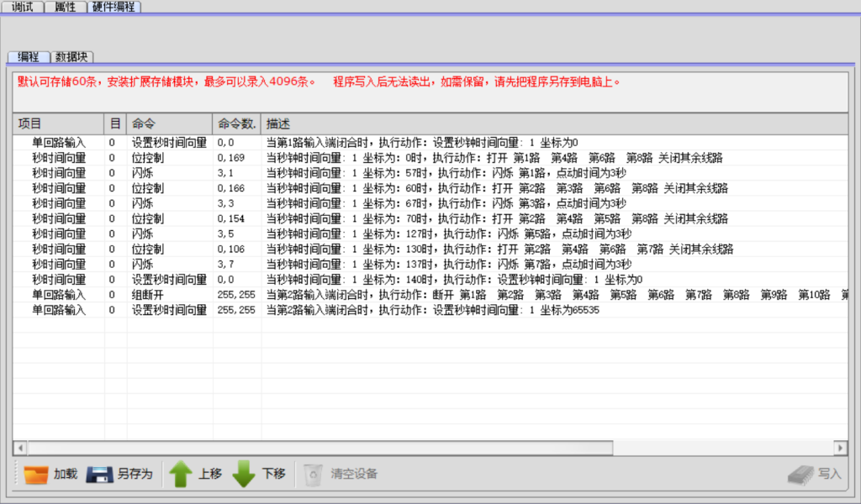861x504 pixels.
Task: Click the 加载 folder icon
Action: 36,475
